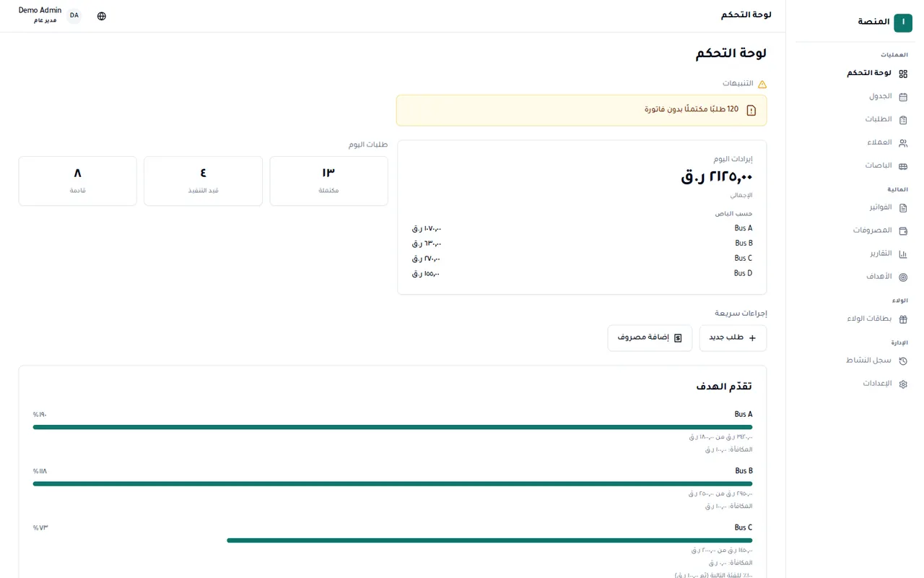Click the مكتملة completed orders card
This screenshot has width=924, height=578.
(328, 181)
